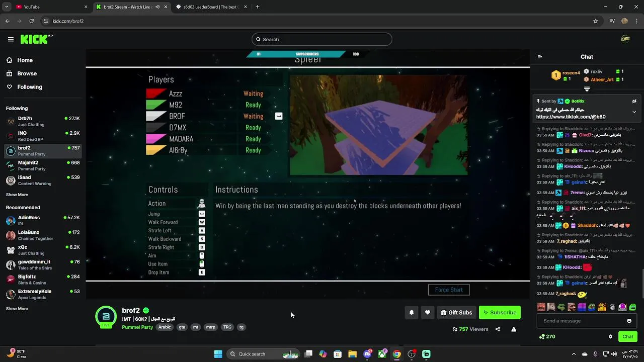Send message with Chat button
Image resolution: width=644 pixels, height=362 pixels.
pos(627,336)
